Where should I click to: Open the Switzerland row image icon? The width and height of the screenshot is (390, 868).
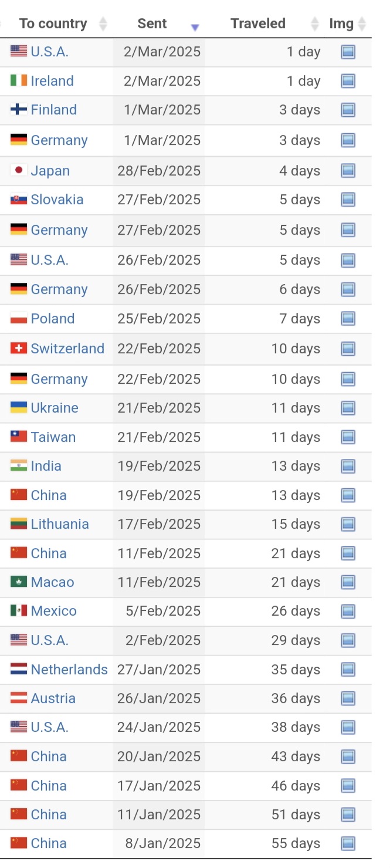[x=348, y=349]
